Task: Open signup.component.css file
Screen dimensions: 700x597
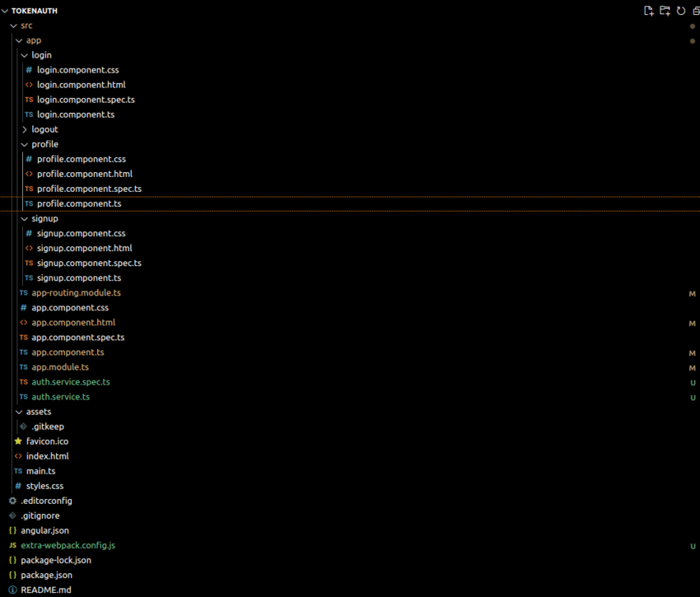Action: [x=81, y=234]
